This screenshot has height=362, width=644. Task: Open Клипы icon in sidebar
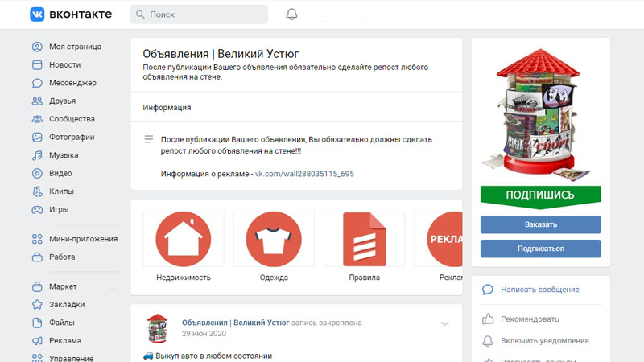37,191
